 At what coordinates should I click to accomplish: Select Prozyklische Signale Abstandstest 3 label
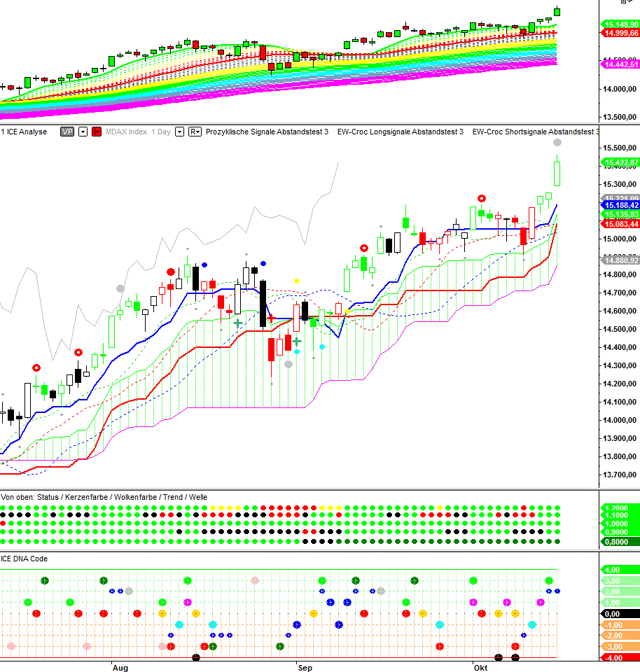[x=267, y=132]
